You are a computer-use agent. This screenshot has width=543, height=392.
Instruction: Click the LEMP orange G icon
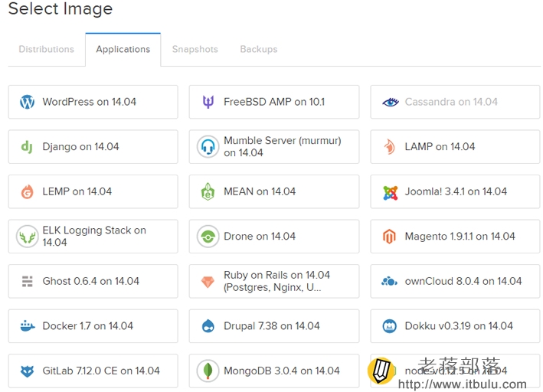[27, 191]
